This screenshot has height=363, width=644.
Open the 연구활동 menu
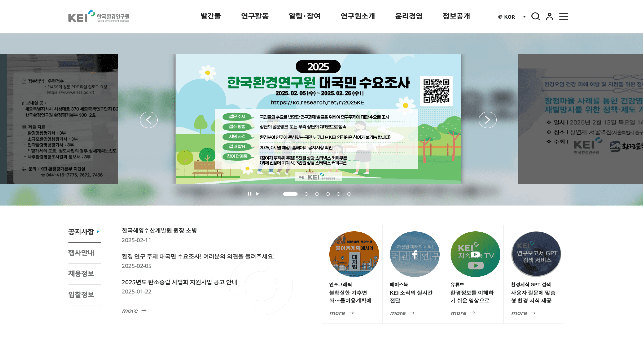(x=255, y=16)
